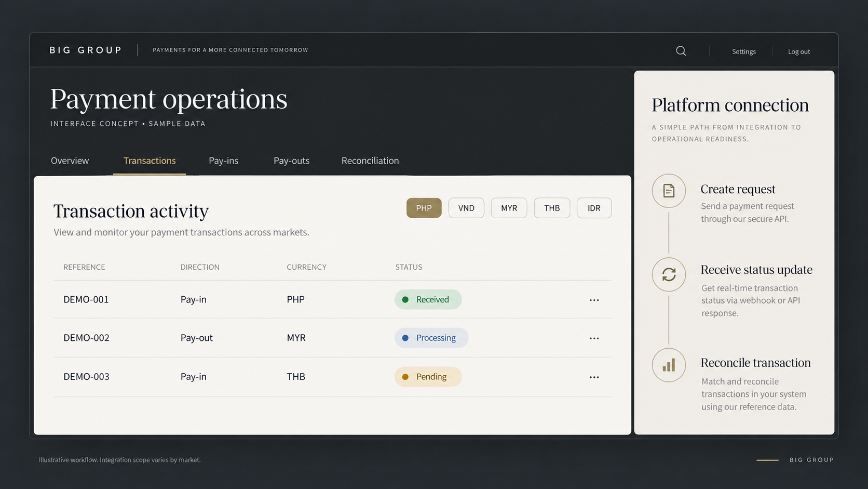Select the MYR currency filter

(x=509, y=208)
